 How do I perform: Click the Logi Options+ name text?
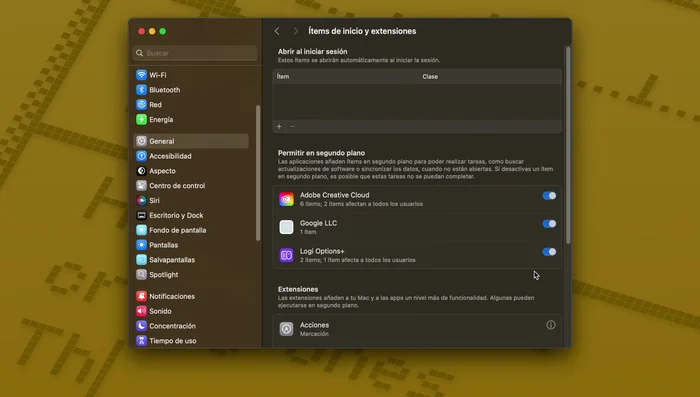(x=322, y=251)
